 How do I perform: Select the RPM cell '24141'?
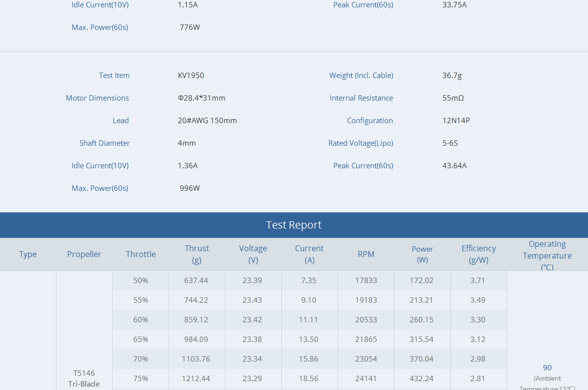click(366, 379)
